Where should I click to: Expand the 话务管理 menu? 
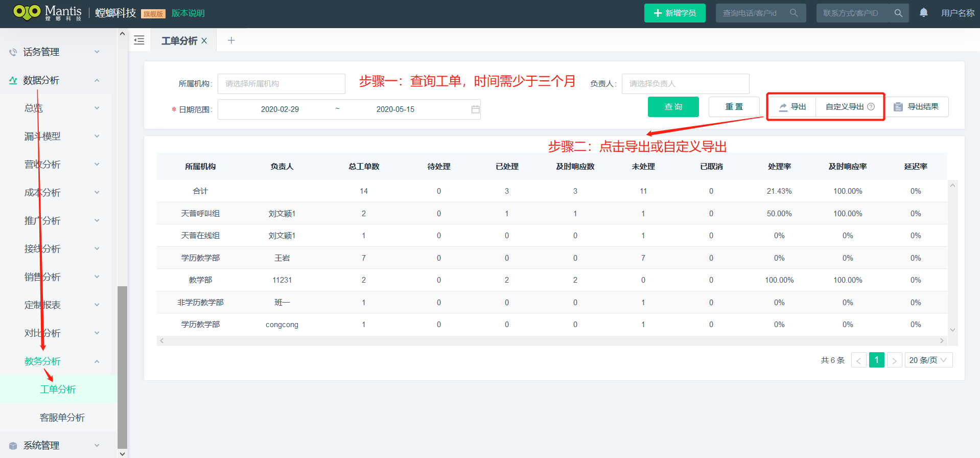point(97,52)
